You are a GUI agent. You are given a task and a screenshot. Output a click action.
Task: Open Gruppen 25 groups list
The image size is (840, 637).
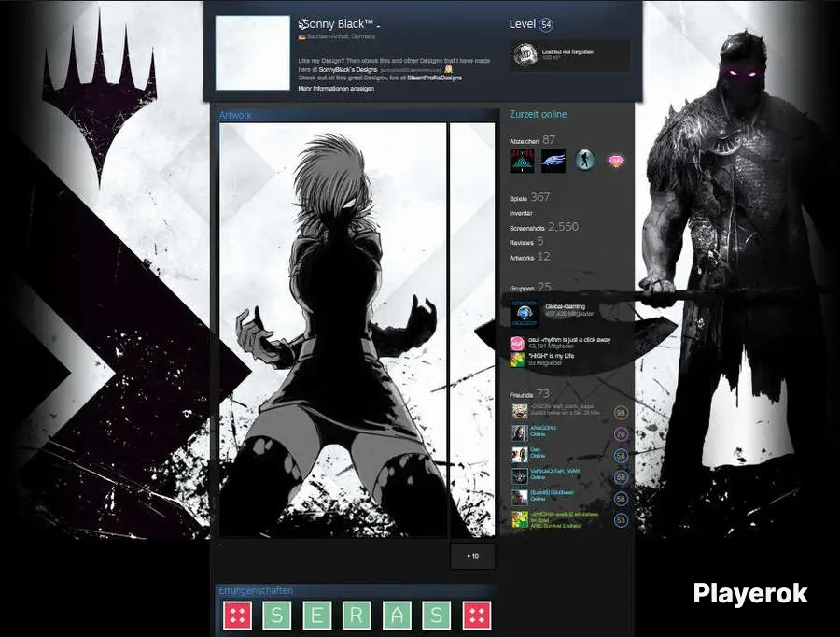530,288
